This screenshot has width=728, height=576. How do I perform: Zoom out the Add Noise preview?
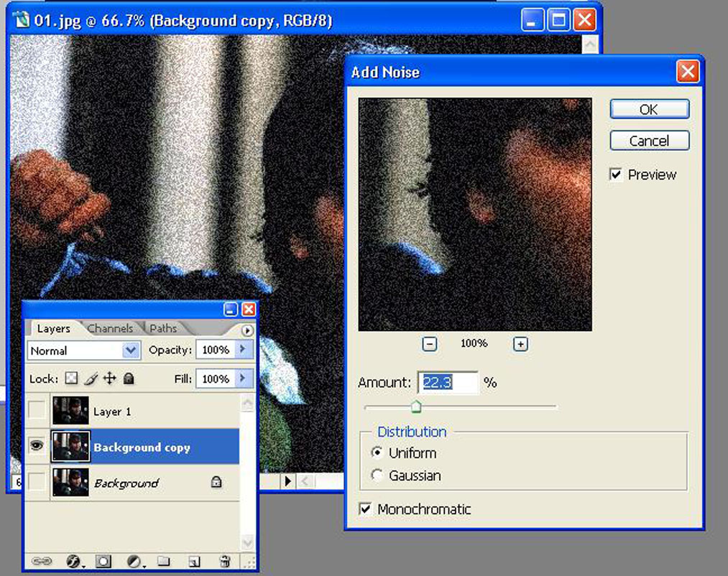pyautogui.click(x=430, y=344)
